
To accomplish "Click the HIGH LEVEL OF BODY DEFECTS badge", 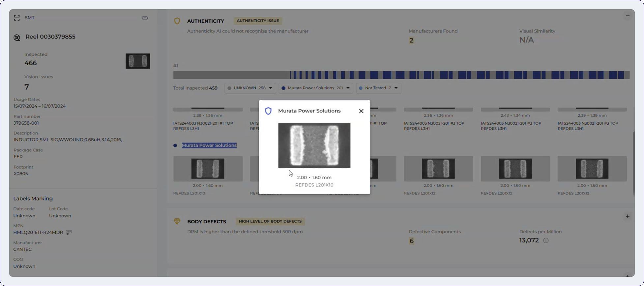I will click(270, 221).
